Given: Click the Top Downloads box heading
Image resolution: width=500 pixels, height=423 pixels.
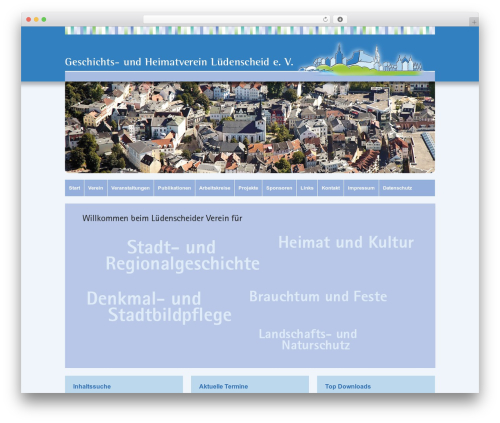Looking at the screenshot, I should 348,386.
